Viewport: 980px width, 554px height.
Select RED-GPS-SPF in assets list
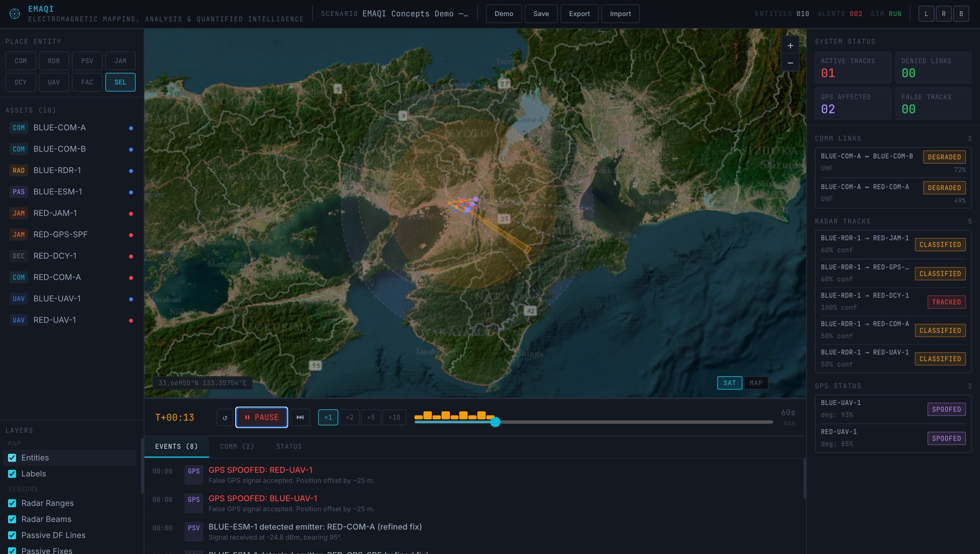60,235
